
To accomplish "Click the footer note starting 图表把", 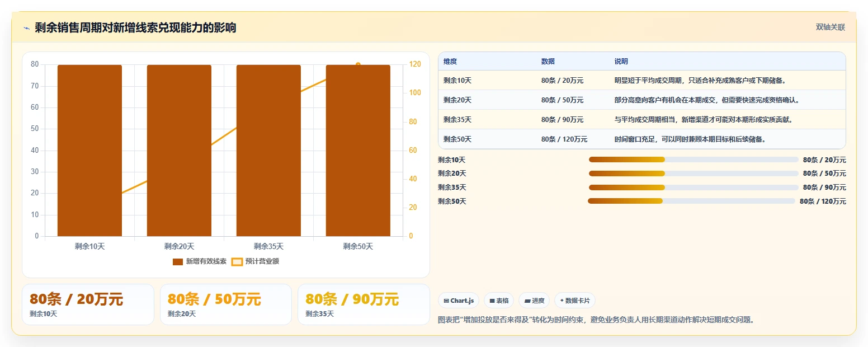I will [x=596, y=320].
